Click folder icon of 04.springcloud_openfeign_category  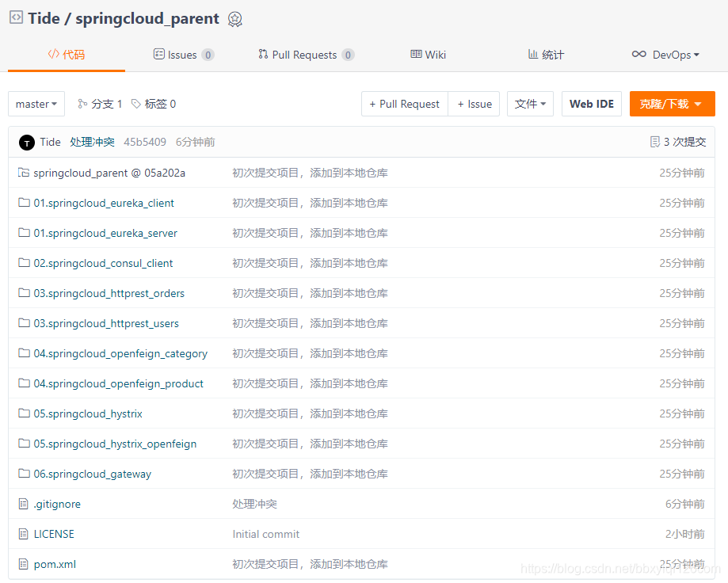[x=24, y=353]
